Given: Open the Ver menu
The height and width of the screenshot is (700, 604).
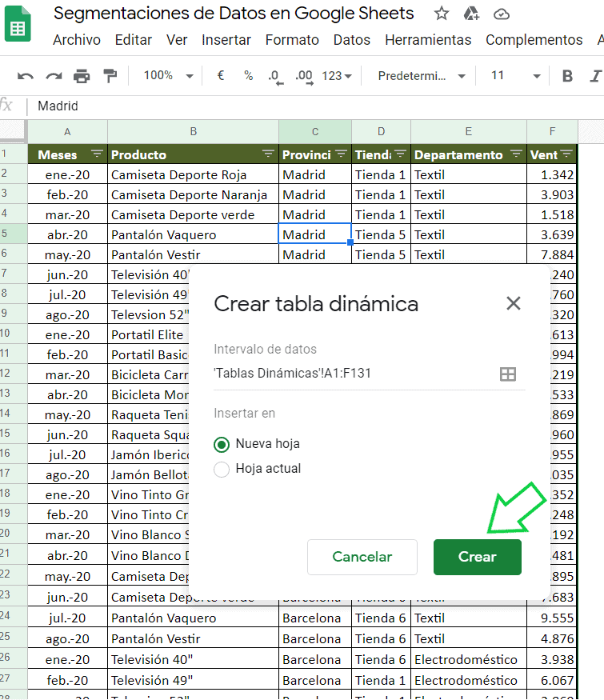Looking at the screenshot, I should coord(177,40).
